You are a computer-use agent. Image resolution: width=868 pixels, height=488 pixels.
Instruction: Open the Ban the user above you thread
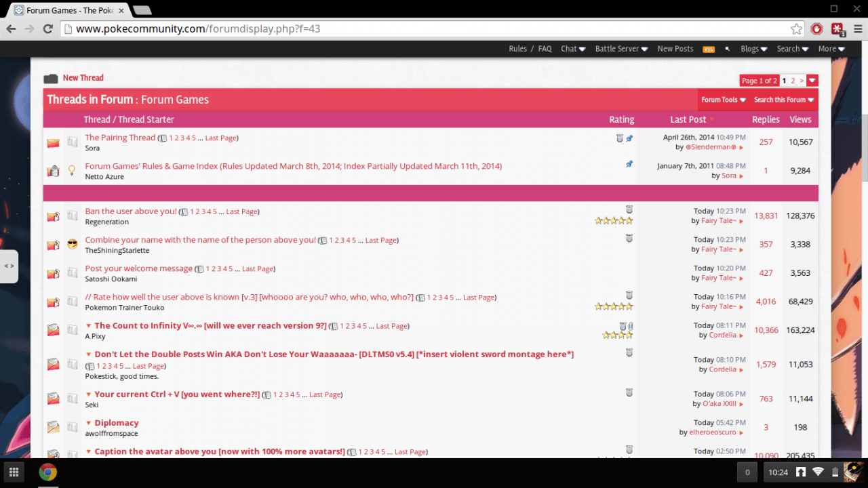pyautogui.click(x=131, y=211)
